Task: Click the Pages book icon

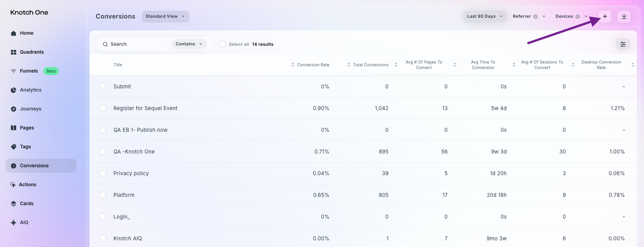Action: pyautogui.click(x=13, y=128)
